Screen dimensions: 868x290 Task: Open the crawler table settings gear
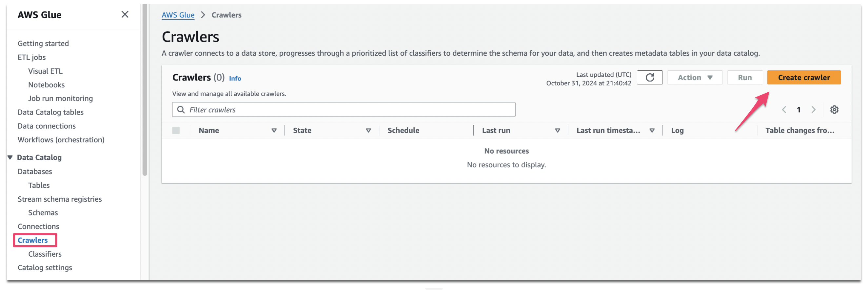(835, 109)
